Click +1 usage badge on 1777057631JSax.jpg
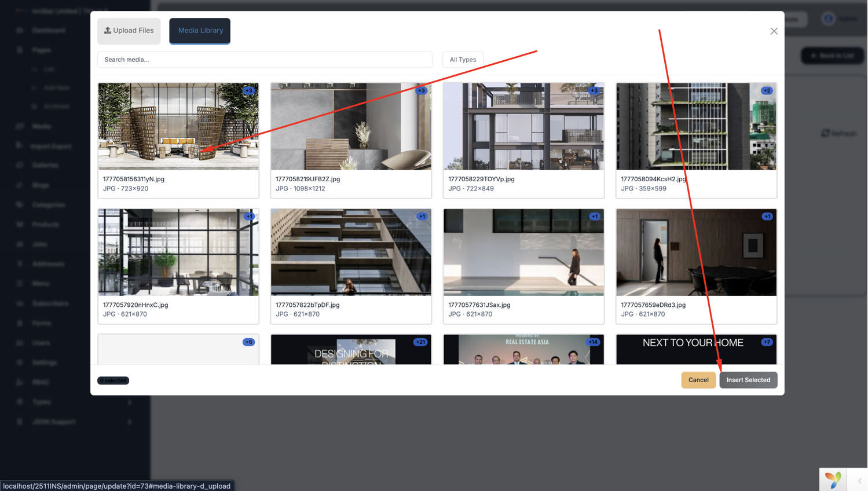The height and width of the screenshot is (491, 868). pyautogui.click(x=594, y=217)
